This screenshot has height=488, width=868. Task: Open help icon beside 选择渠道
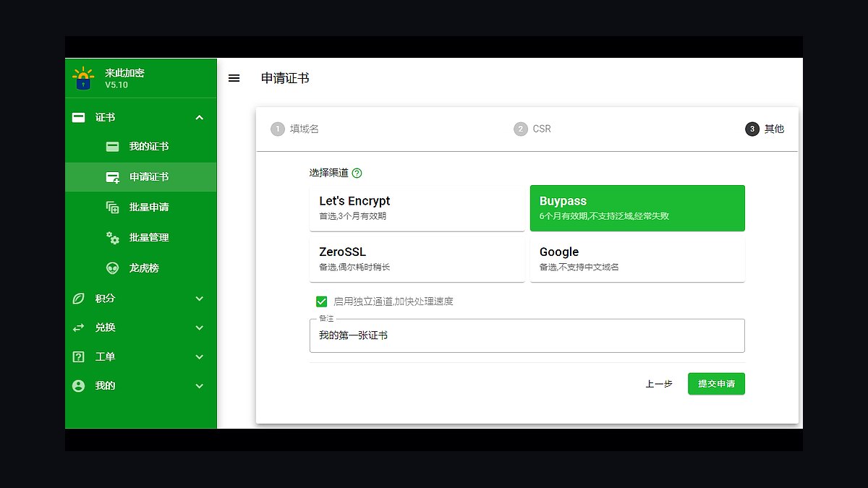(357, 173)
